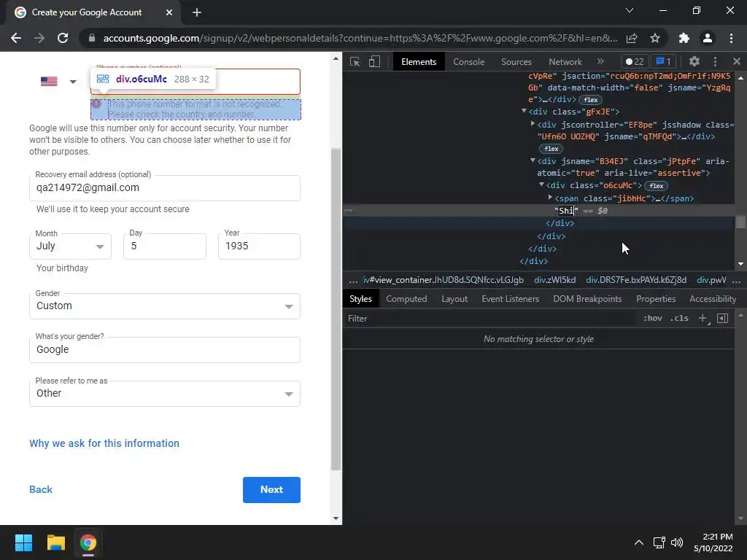The height and width of the screenshot is (560, 747).
Task: Open the Chrome profile avatar
Action: click(x=708, y=38)
